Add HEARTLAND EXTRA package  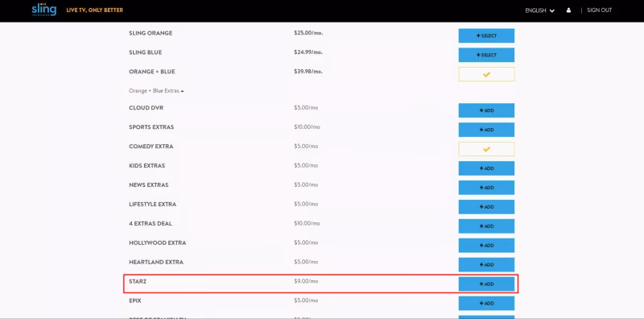[486, 265]
